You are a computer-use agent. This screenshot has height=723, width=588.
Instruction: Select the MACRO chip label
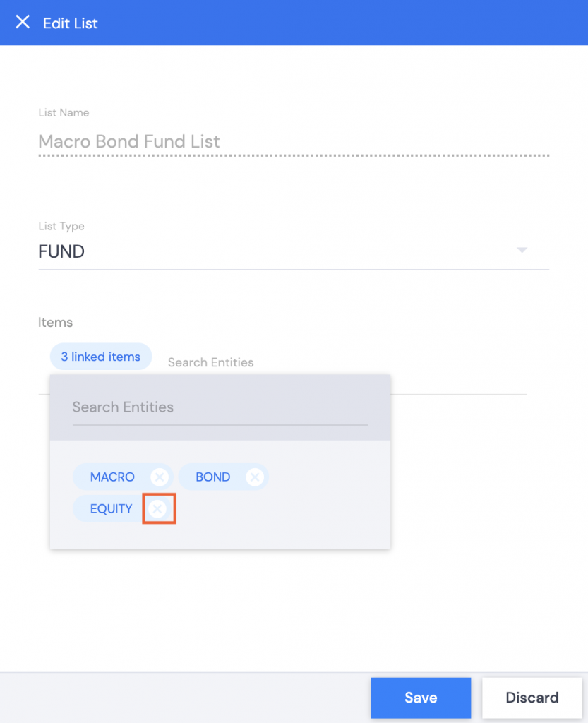[112, 477]
